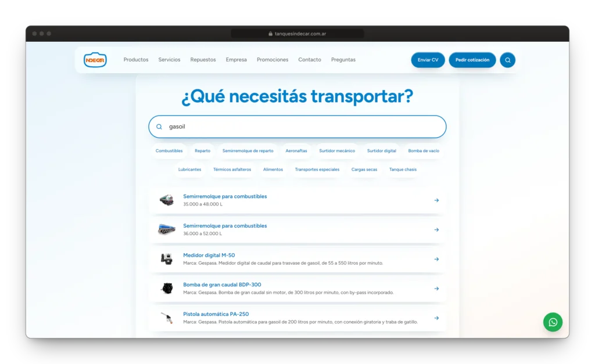Click arrow on Bomba de gran caudal BDP-300 row
Viewport: 595px width, 364px height.
[x=436, y=289]
